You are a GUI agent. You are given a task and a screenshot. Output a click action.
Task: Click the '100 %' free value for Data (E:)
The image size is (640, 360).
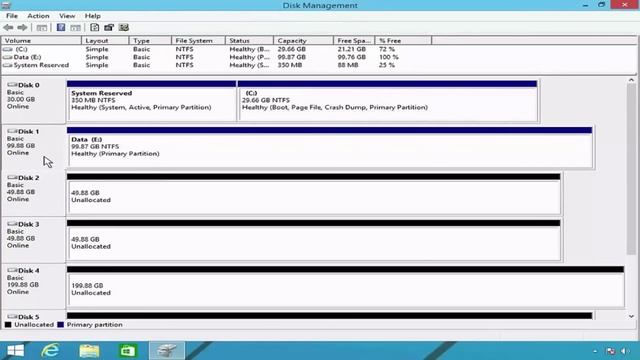(389, 57)
